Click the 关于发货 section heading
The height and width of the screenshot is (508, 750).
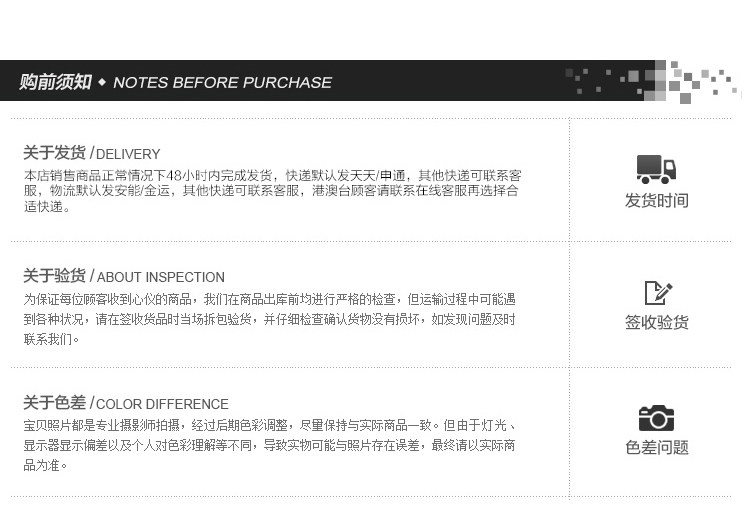click(54, 153)
